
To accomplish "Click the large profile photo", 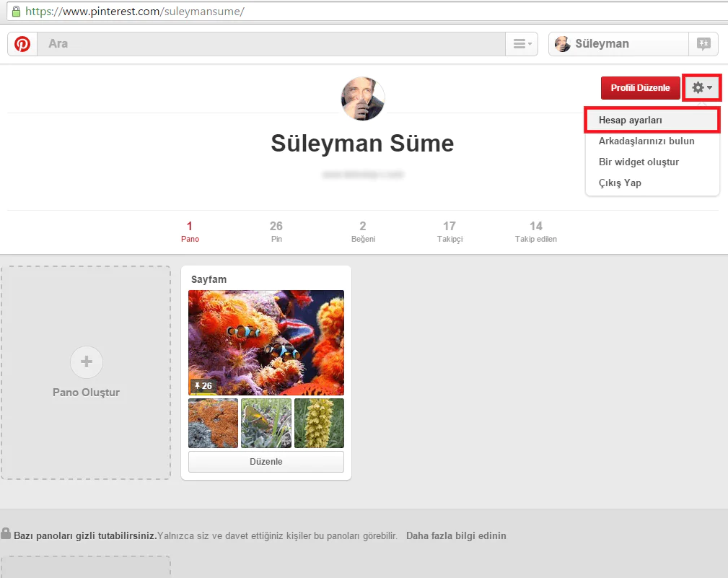I will tap(363, 99).
